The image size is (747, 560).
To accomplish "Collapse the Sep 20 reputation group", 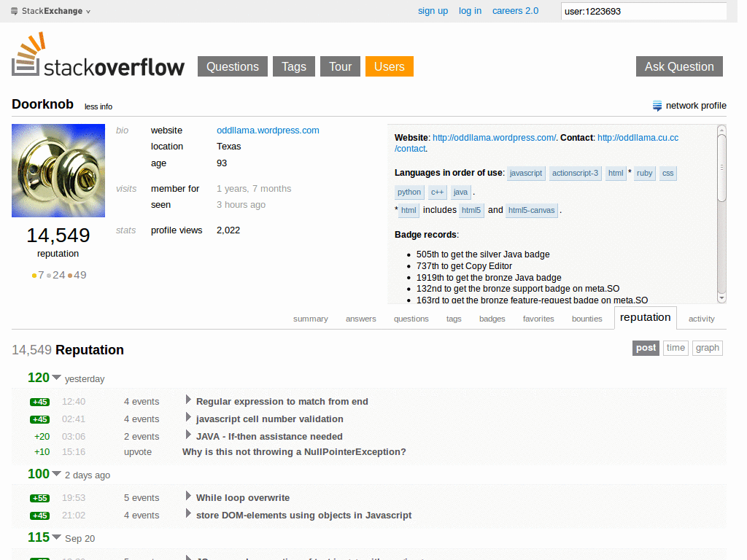I will 56,537.
